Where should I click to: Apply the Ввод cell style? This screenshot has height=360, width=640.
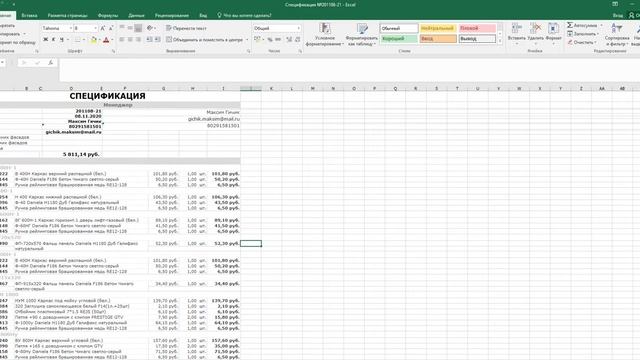pyautogui.click(x=438, y=39)
